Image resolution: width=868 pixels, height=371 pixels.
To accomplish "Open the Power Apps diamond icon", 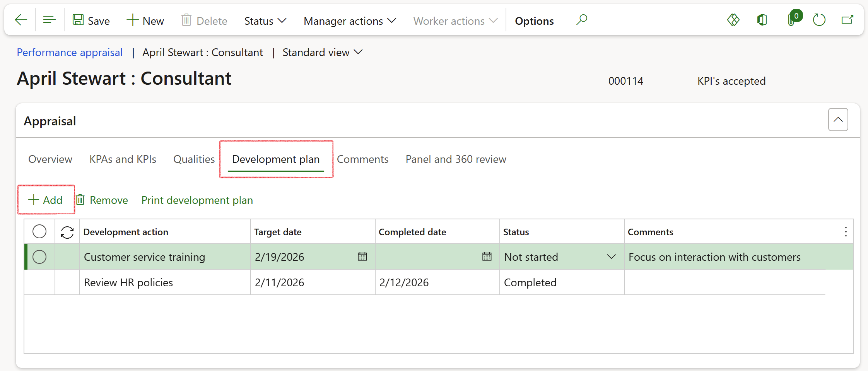I will (733, 20).
